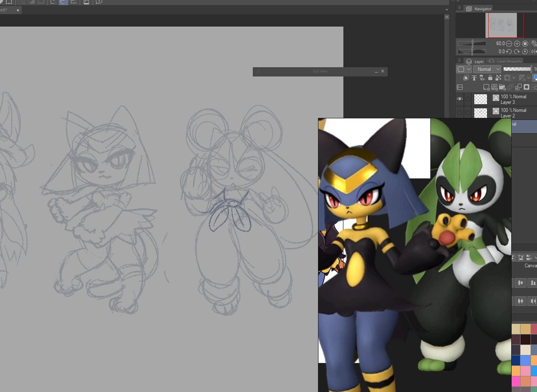Lock transparent pixels icon

[498, 77]
